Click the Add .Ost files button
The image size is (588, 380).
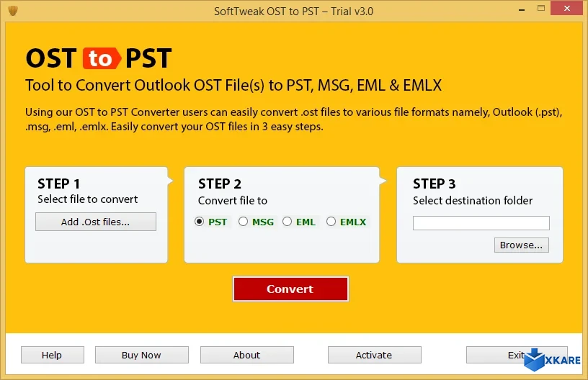pyautogui.click(x=96, y=222)
